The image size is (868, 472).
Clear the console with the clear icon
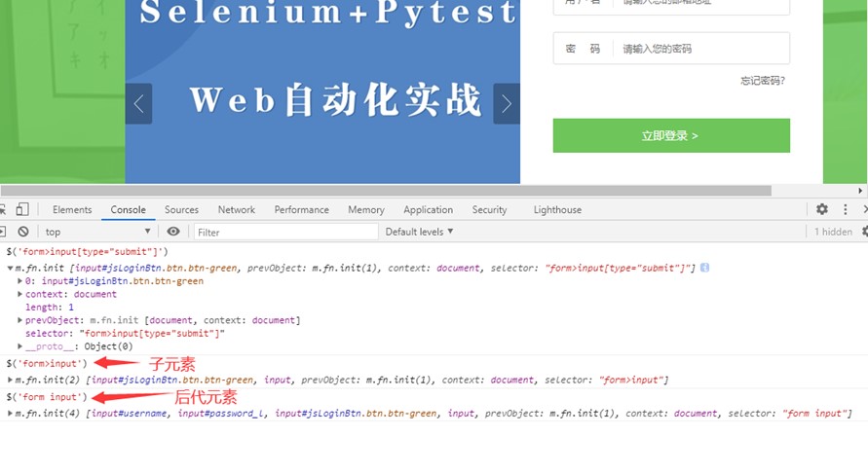pos(22,232)
